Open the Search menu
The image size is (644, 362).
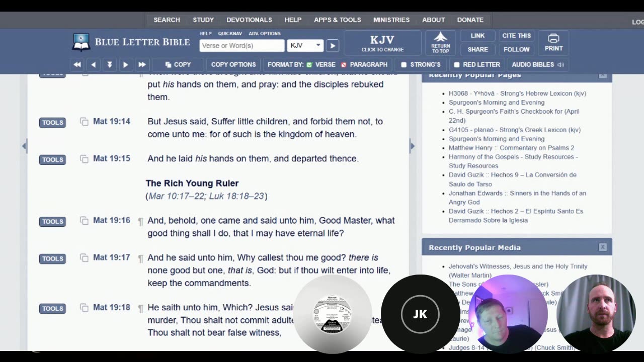(167, 20)
